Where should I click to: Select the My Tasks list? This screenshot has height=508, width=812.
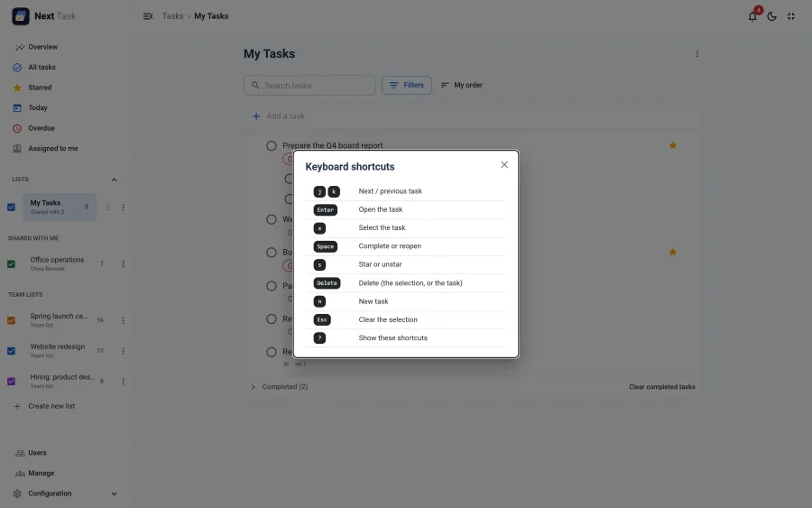[59, 208]
